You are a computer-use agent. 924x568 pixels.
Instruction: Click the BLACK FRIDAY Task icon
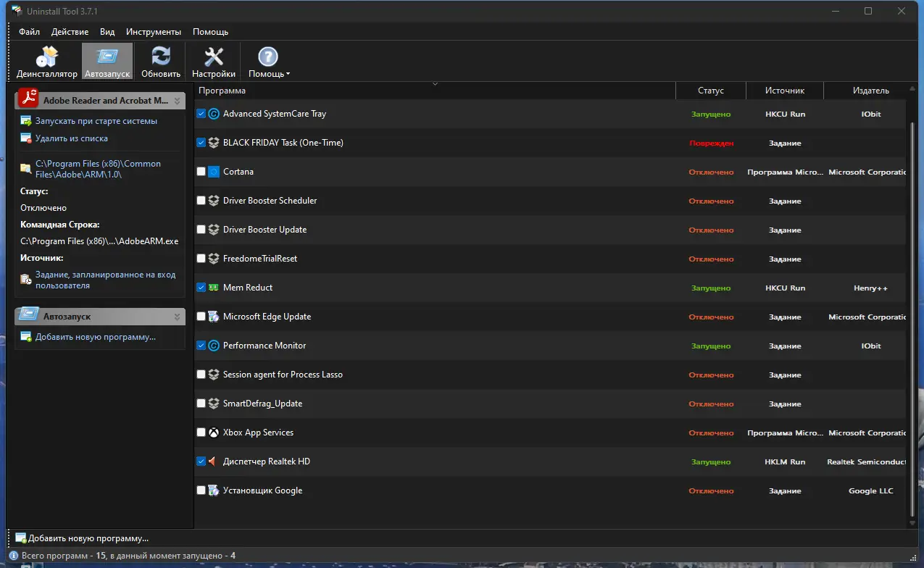click(x=214, y=143)
